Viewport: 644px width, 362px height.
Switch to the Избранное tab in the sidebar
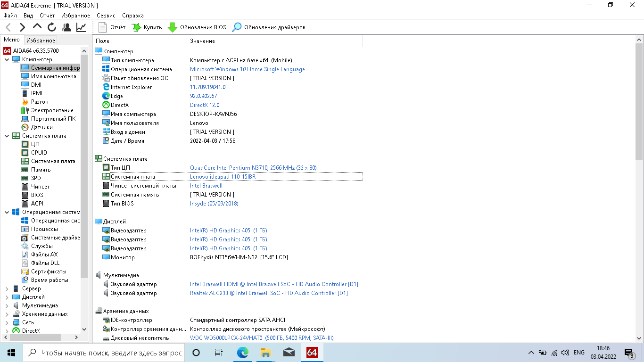coord(41,41)
